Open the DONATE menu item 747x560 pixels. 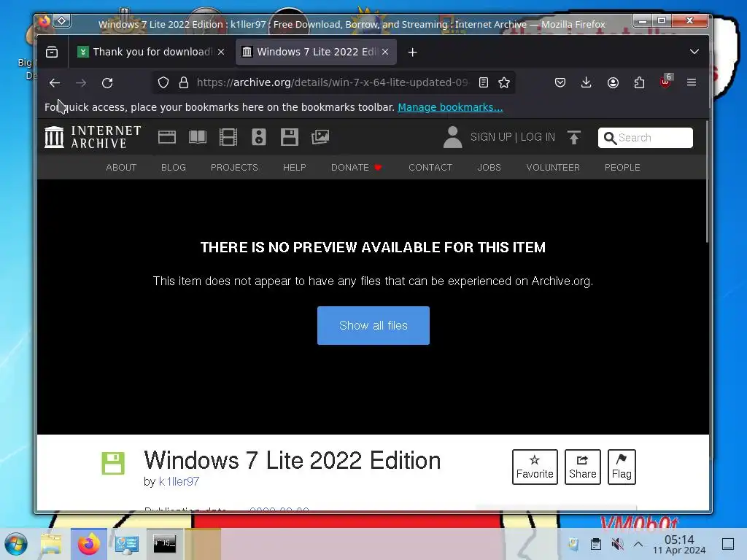(x=356, y=168)
